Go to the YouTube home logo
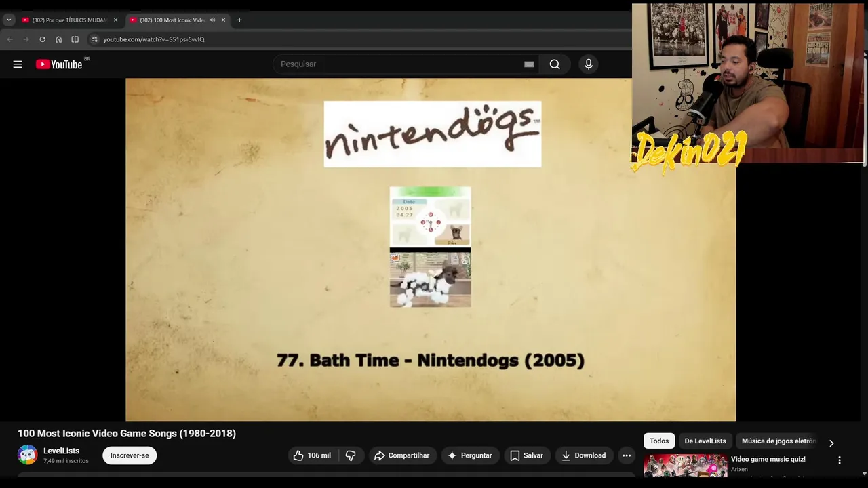 coord(59,64)
